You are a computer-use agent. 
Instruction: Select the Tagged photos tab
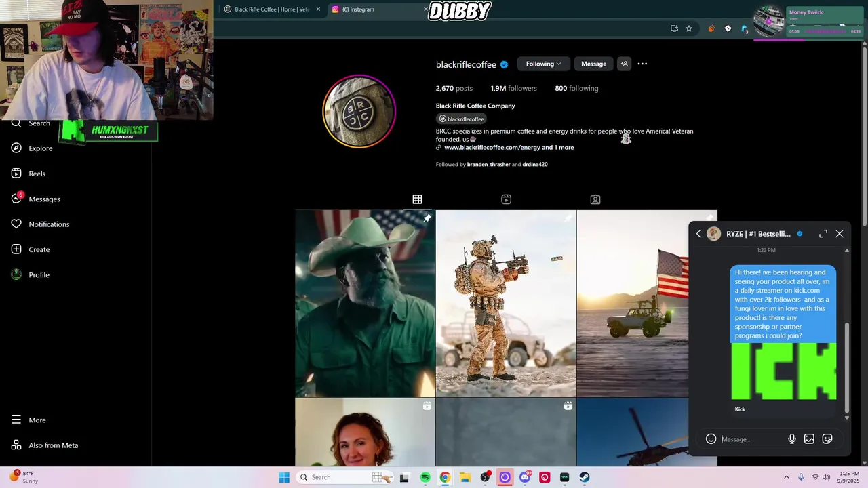pos(595,199)
